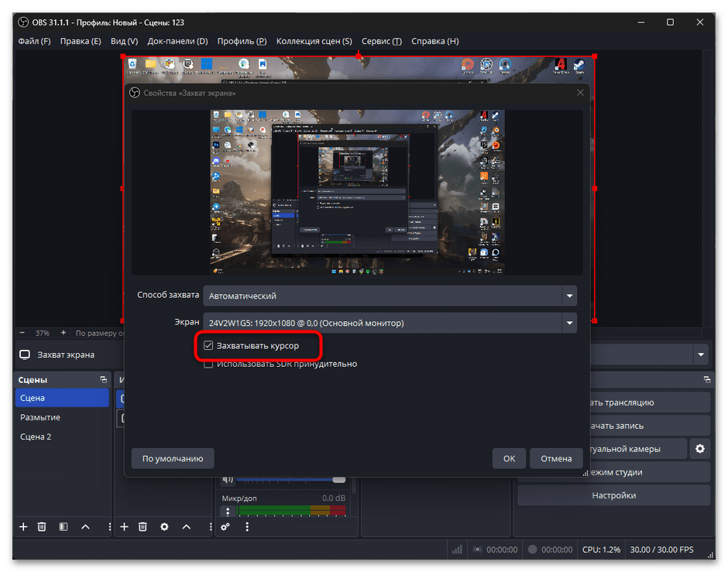Add a new source with plus icon
728x572 pixels.
pyautogui.click(x=124, y=526)
